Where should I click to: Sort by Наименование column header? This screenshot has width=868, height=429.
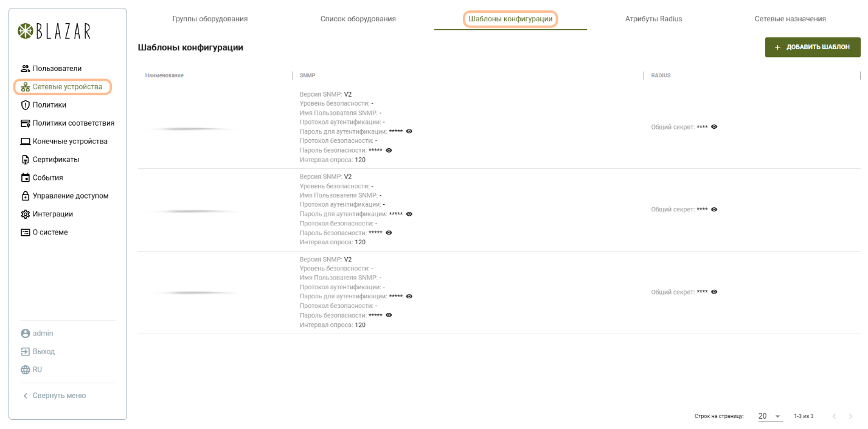[164, 75]
